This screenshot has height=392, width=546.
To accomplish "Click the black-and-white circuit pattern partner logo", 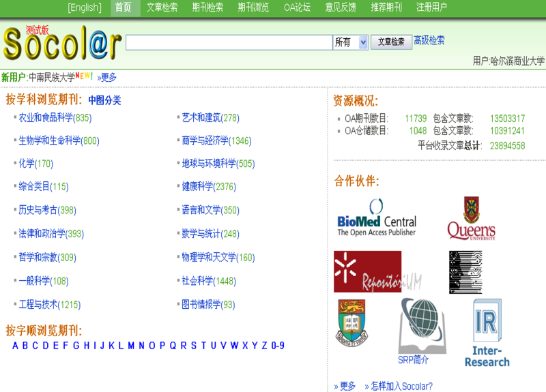I will pyautogui.click(x=465, y=272).
